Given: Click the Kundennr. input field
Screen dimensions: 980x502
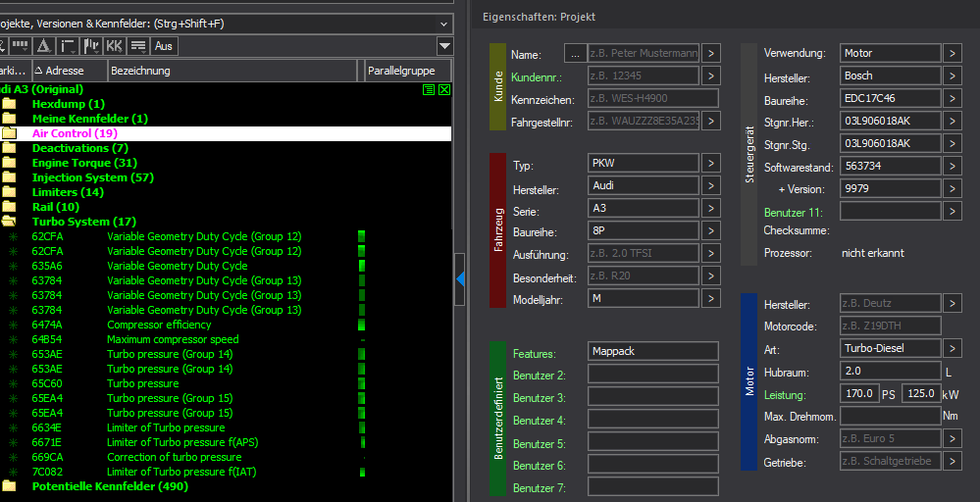Looking at the screenshot, I should click(x=643, y=75).
